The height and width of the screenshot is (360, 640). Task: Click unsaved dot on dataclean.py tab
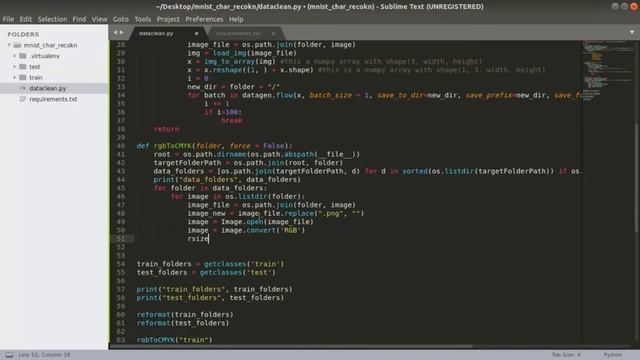pos(196,33)
